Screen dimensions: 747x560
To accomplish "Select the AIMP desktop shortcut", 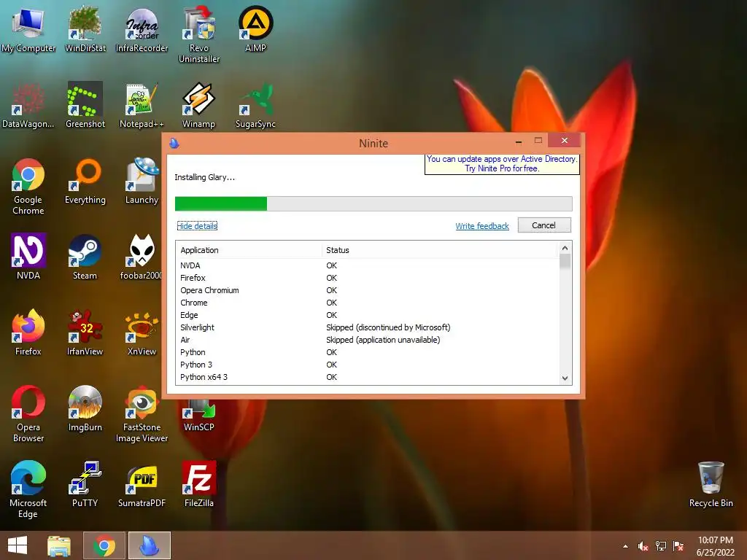I will point(255,29).
